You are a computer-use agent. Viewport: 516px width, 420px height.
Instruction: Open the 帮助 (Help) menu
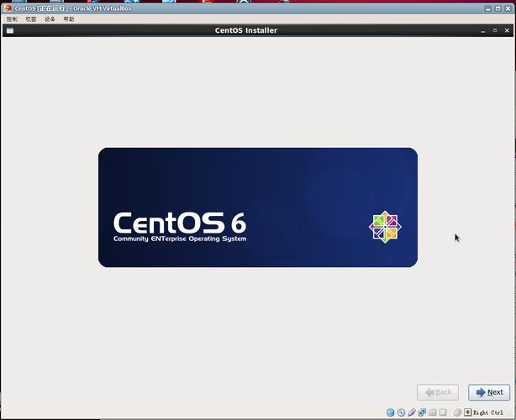click(69, 18)
